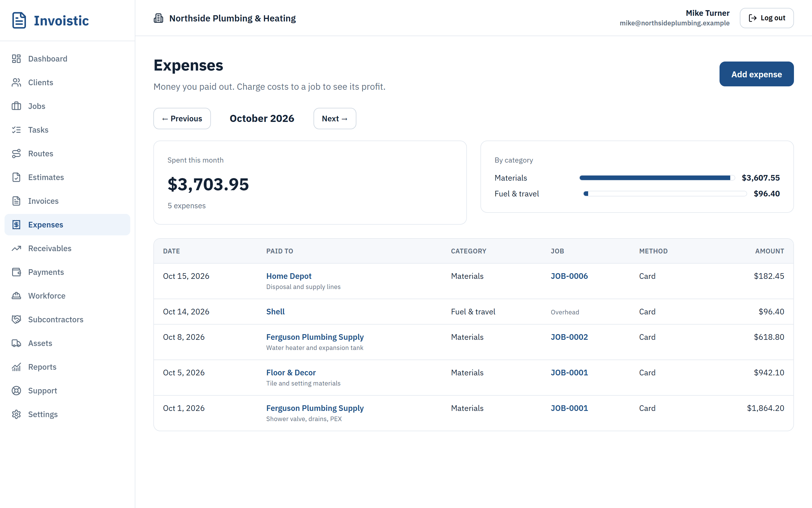Screen dimensions: 812x508
Task: Open the Home Depot expense
Action: click(288, 276)
